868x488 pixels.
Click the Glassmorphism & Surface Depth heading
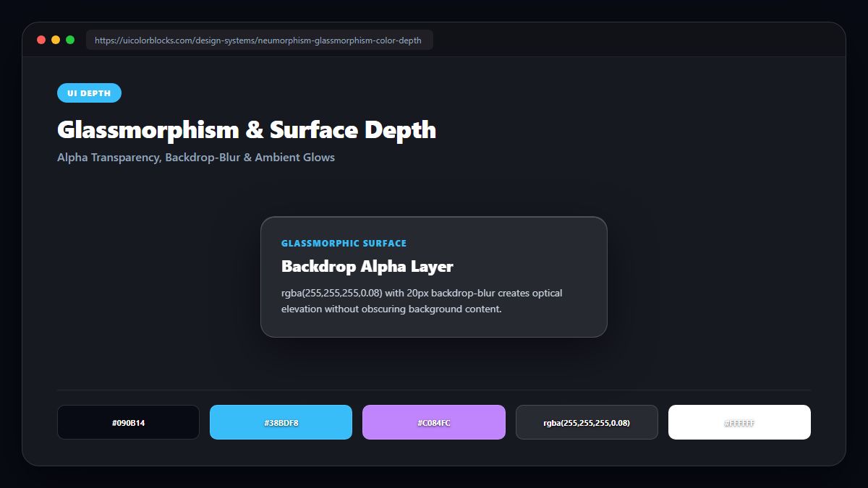[x=247, y=130]
